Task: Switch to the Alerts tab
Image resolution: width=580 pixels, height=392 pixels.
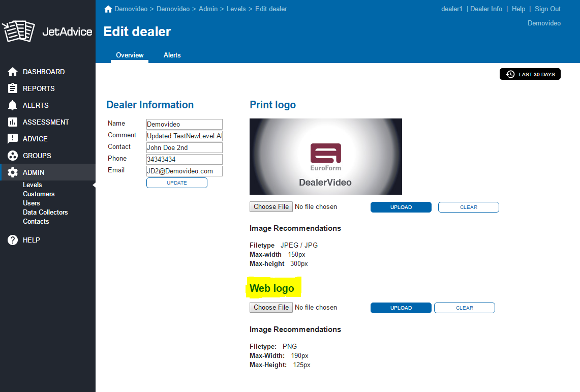Action: (172, 55)
